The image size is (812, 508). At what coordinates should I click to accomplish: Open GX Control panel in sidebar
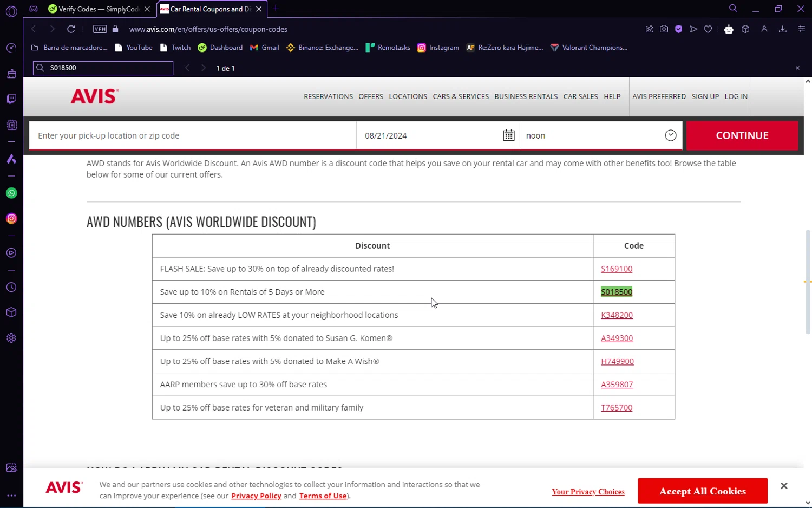[x=11, y=125]
